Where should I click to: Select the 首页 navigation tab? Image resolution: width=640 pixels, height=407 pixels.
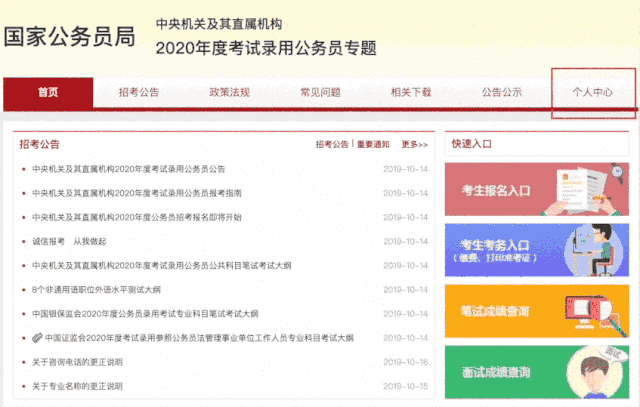(48, 92)
